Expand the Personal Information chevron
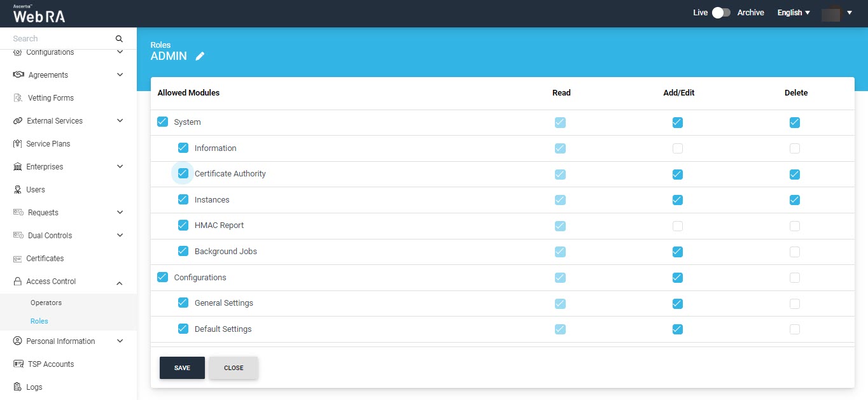This screenshot has height=400, width=868. 120,341
